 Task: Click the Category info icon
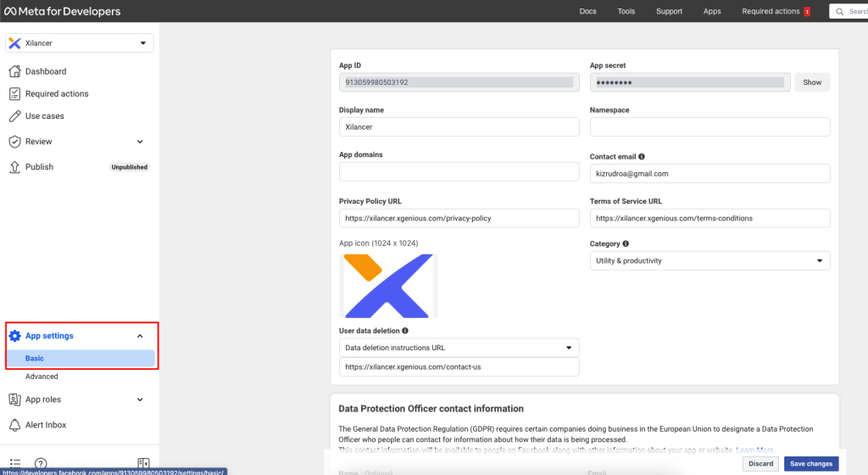pyautogui.click(x=626, y=243)
